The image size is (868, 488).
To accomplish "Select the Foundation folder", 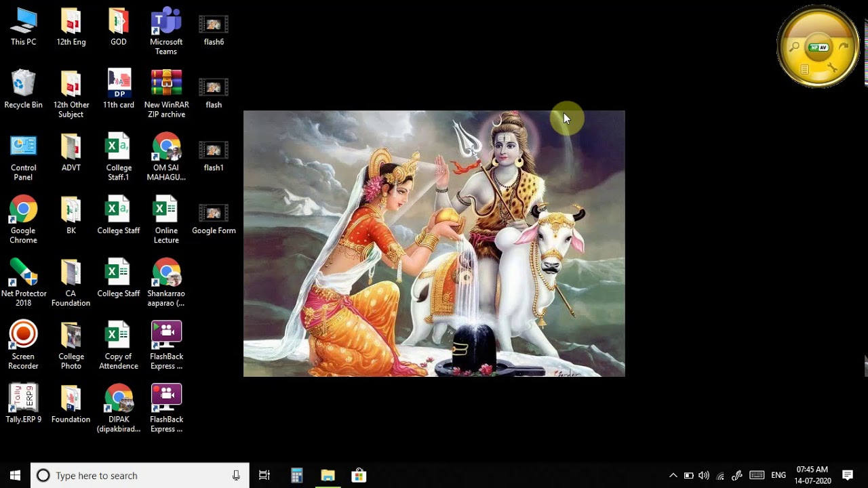I will (x=71, y=405).
